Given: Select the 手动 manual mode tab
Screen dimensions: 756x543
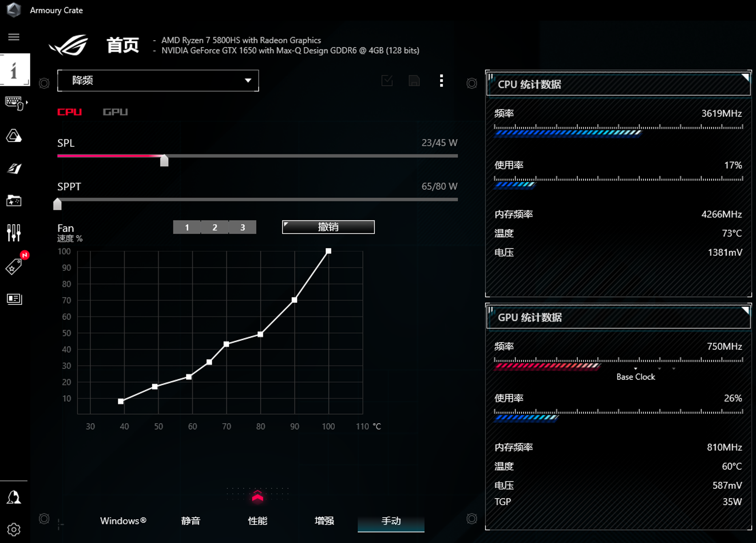Looking at the screenshot, I should coord(391,521).
